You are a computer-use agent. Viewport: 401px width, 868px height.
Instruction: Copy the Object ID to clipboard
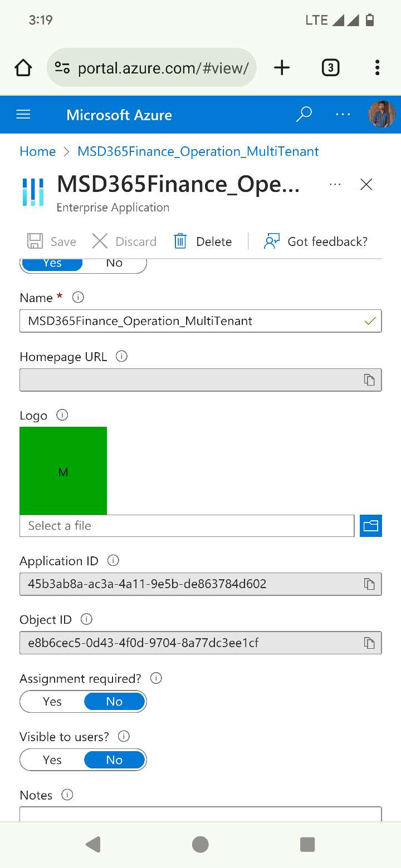369,643
